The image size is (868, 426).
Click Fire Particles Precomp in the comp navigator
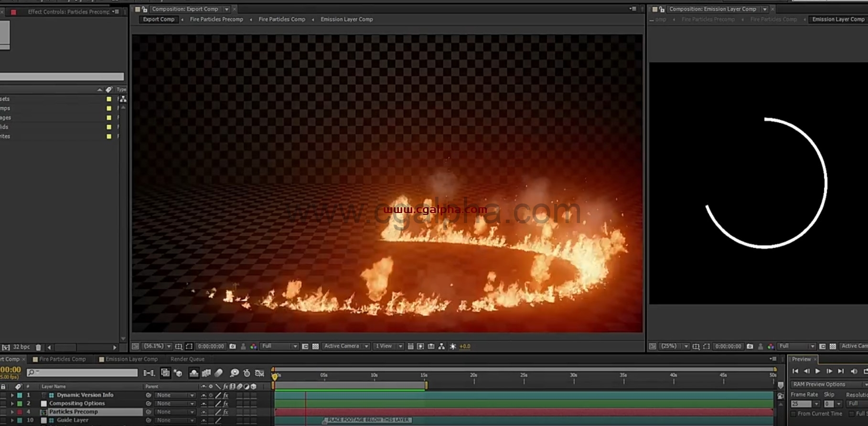[x=216, y=20]
